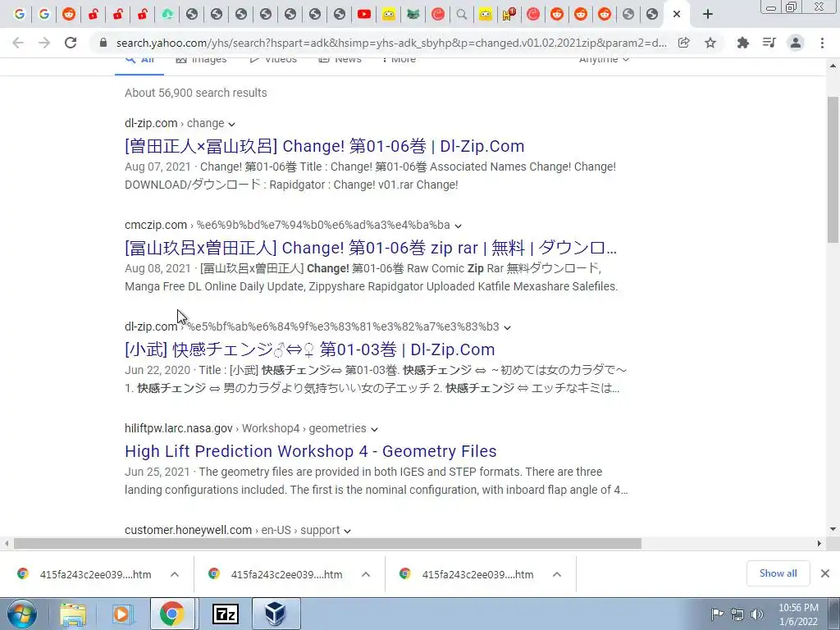
Task: Open Chrome's three-dot menu
Action: click(822, 43)
